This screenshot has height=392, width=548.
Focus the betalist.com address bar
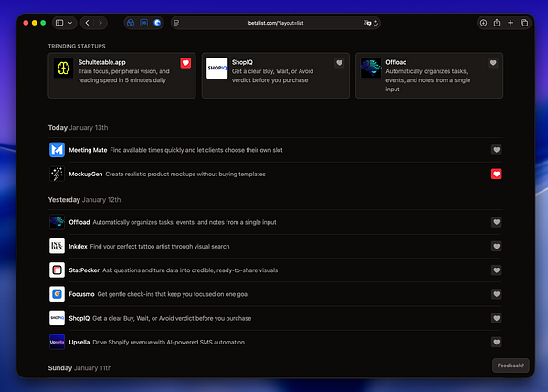[x=276, y=23]
